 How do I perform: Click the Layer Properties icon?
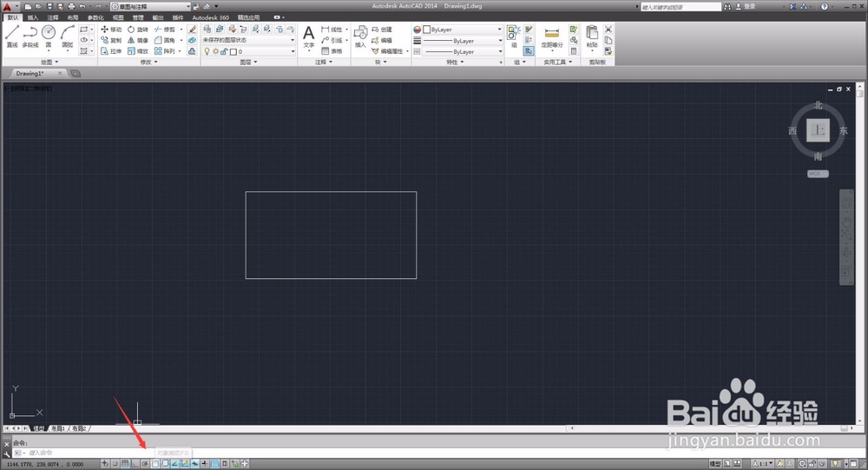207,29
